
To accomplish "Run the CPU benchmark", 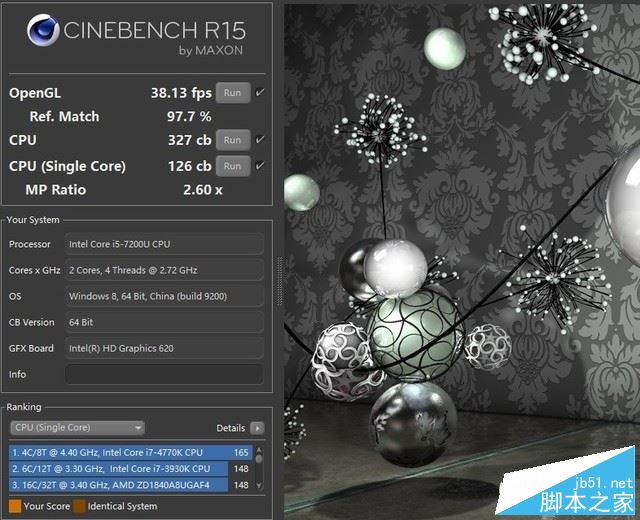I will point(233,140).
